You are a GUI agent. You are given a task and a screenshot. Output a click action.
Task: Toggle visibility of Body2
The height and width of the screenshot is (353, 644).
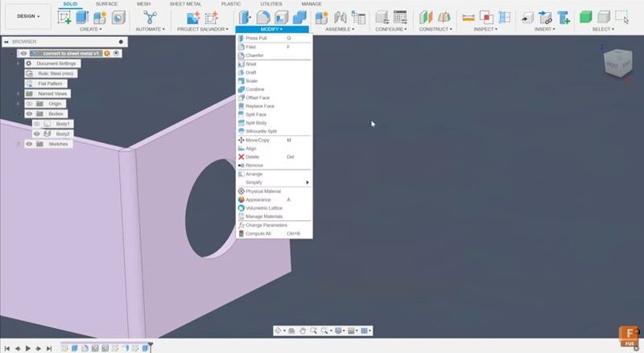pyautogui.click(x=36, y=133)
